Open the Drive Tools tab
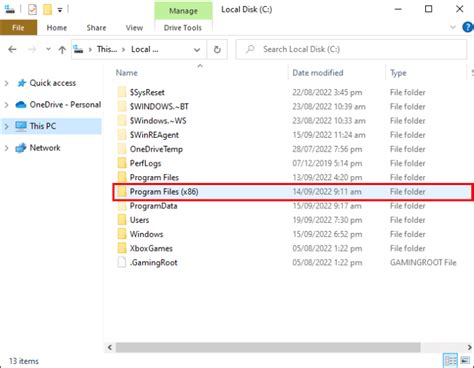The width and height of the screenshot is (474, 368). click(183, 28)
